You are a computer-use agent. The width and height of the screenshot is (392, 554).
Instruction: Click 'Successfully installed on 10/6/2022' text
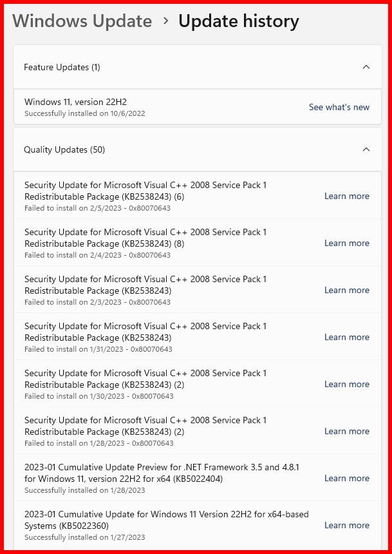click(x=85, y=113)
